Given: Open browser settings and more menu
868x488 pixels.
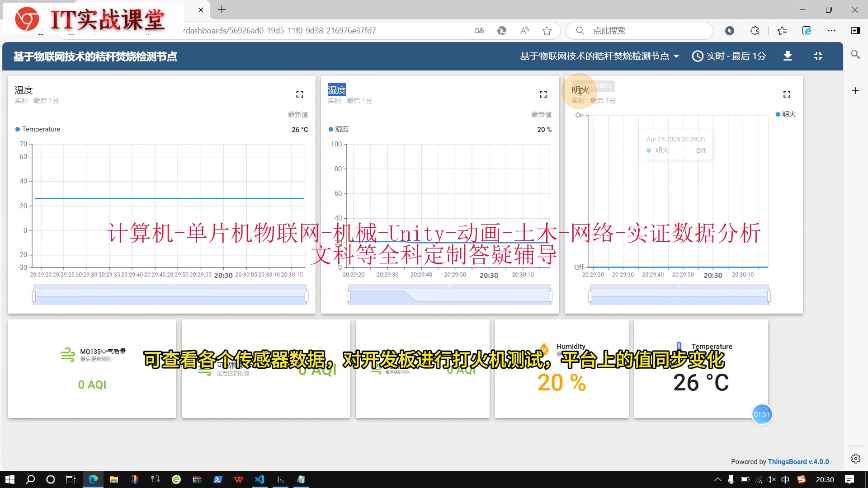Looking at the screenshot, I should 831,31.
